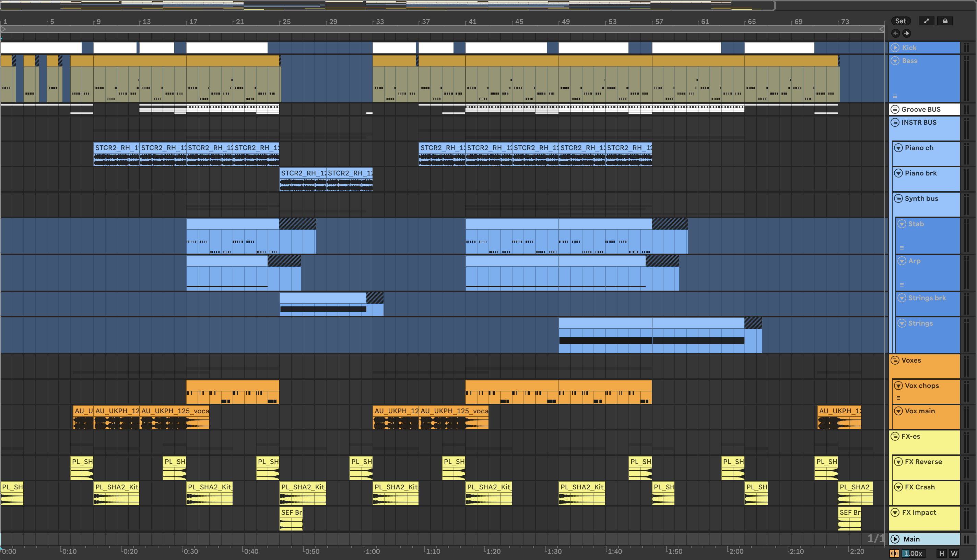Jump to the previous locator arrow
977x560 pixels.
896,34
